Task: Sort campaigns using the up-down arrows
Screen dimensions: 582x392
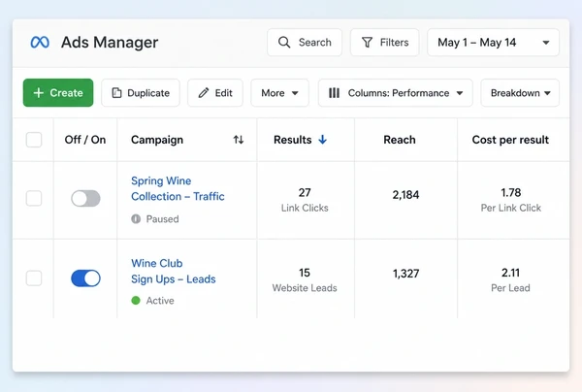Action: click(239, 140)
